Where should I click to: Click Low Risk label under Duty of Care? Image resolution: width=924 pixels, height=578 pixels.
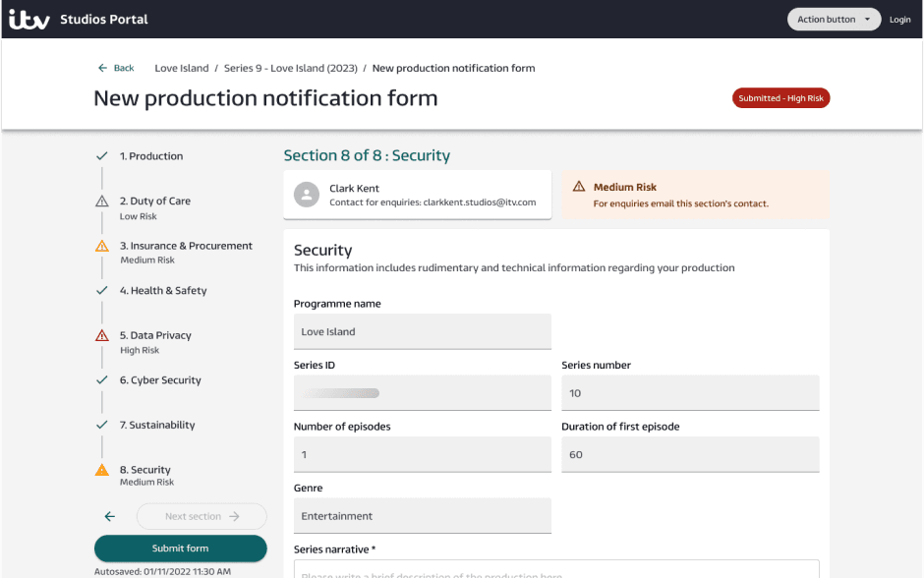tap(139, 216)
